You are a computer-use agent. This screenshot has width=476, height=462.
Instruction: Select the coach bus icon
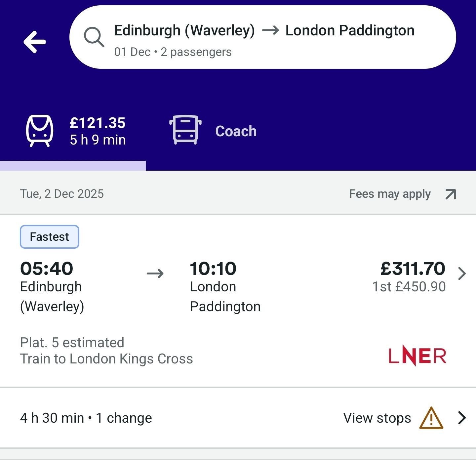(x=185, y=130)
